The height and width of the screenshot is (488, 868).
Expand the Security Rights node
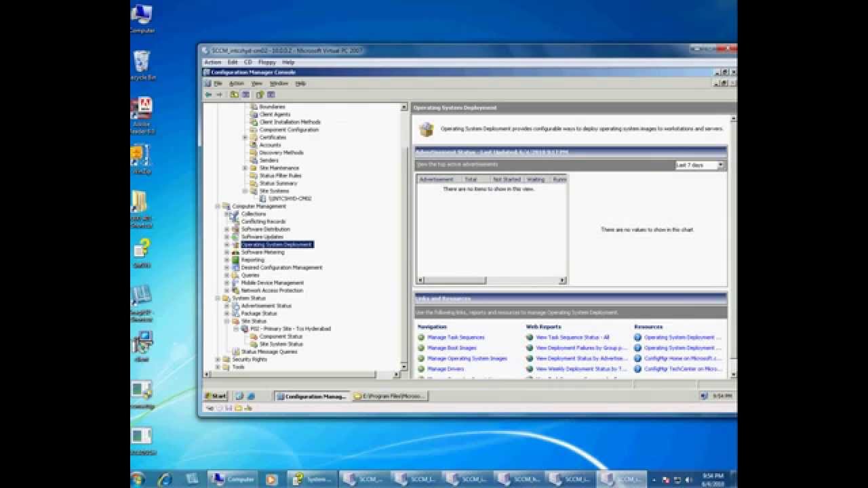click(218, 359)
